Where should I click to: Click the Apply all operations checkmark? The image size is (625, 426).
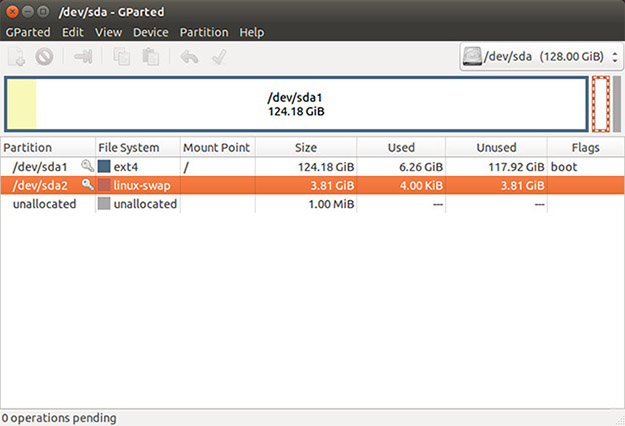point(218,58)
